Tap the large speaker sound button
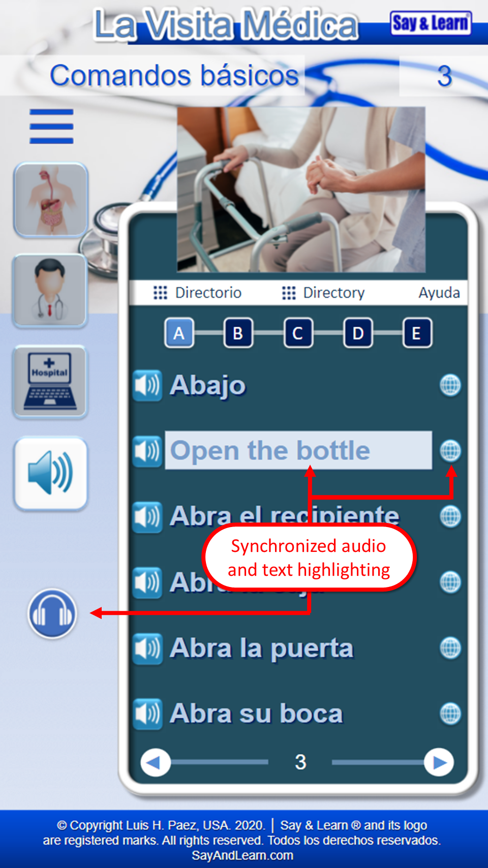488x868 pixels. [x=51, y=473]
